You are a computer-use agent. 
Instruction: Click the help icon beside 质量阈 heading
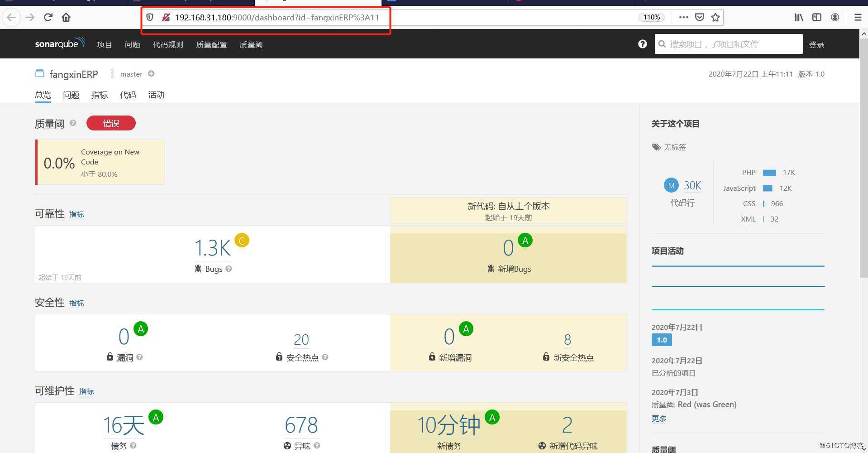pos(73,123)
